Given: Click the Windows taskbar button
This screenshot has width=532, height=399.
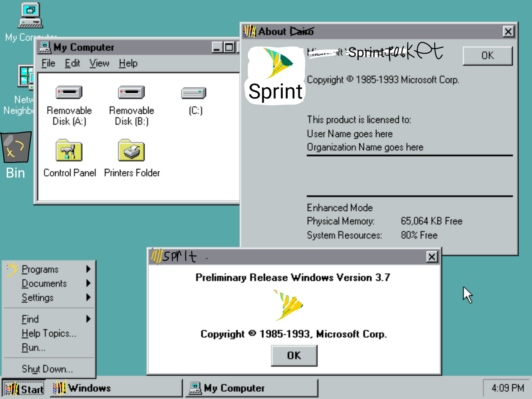Looking at the screenshot, I should point(116,388).
